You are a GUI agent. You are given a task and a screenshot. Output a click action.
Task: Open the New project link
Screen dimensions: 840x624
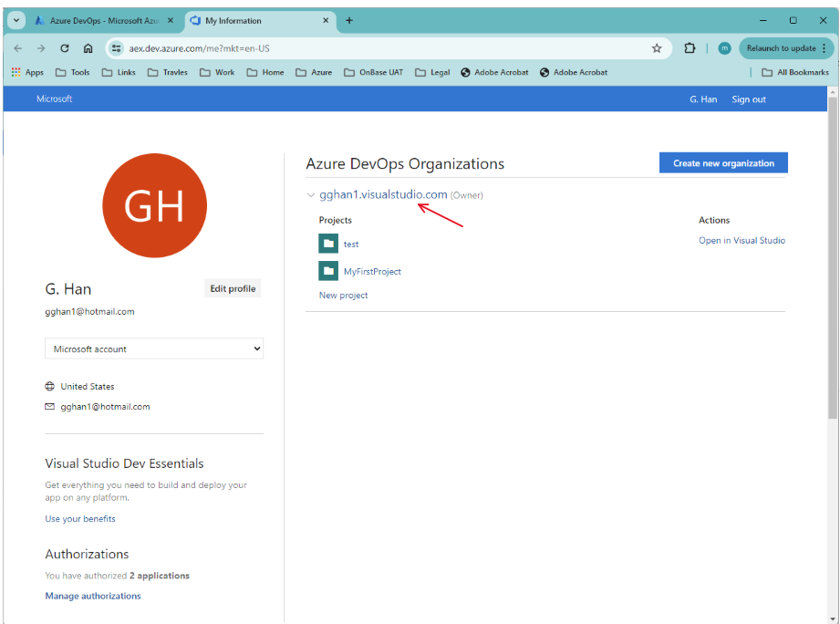click(343, 295)
